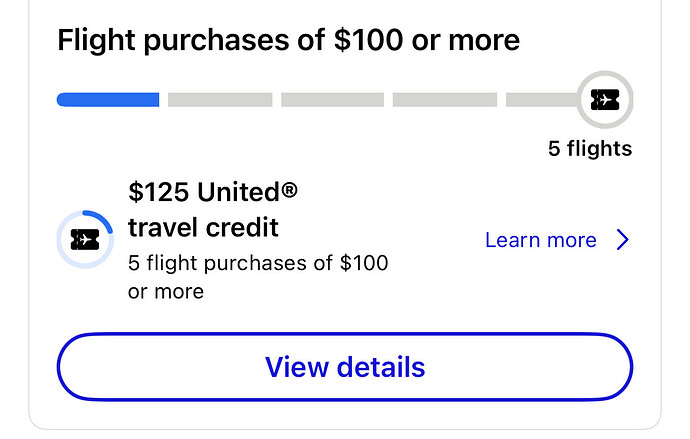690x439 pixels.
Task: Click the blue first progress bar segment
Action: (x=108, y=99)
